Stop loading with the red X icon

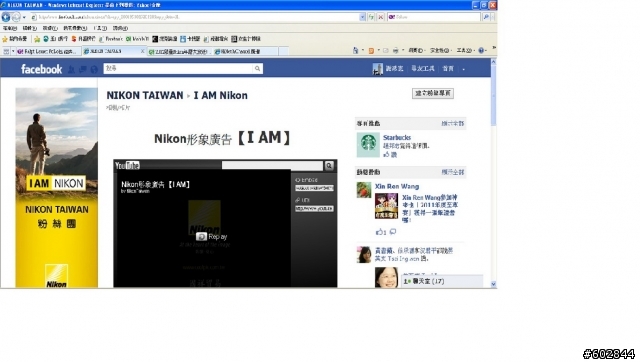coord(380,17)
